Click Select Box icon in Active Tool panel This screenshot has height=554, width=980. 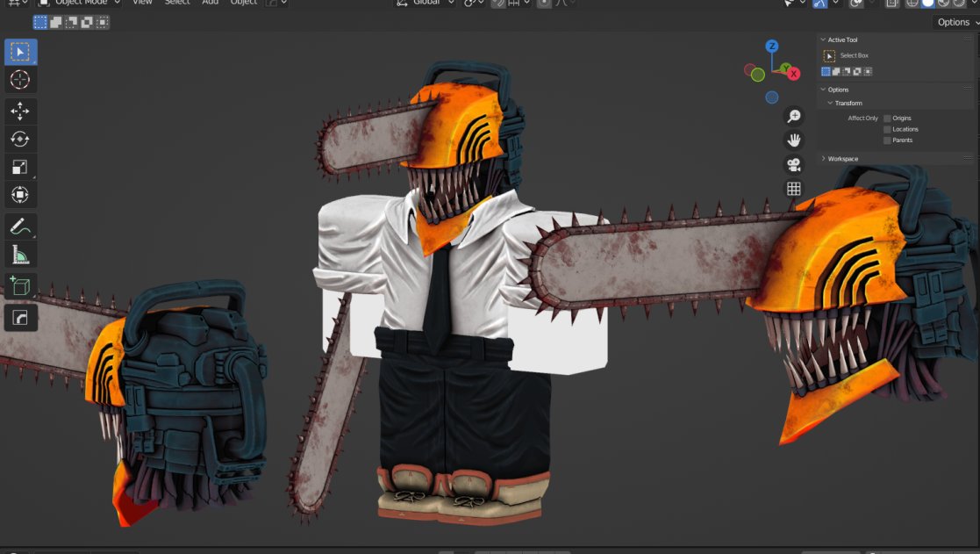coord(829,56)
